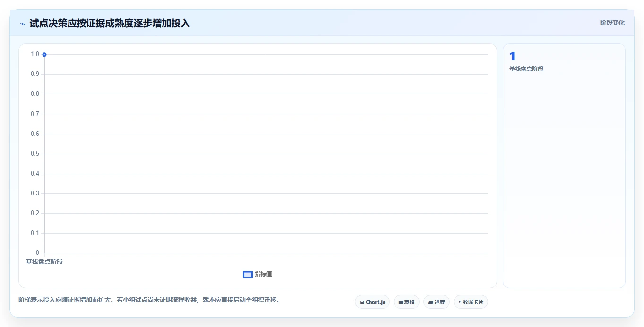Image resolution: width=644 pixels, height=327 pixels.
Task: Toggle the 指标值 legend item
Action: (258, 274)
